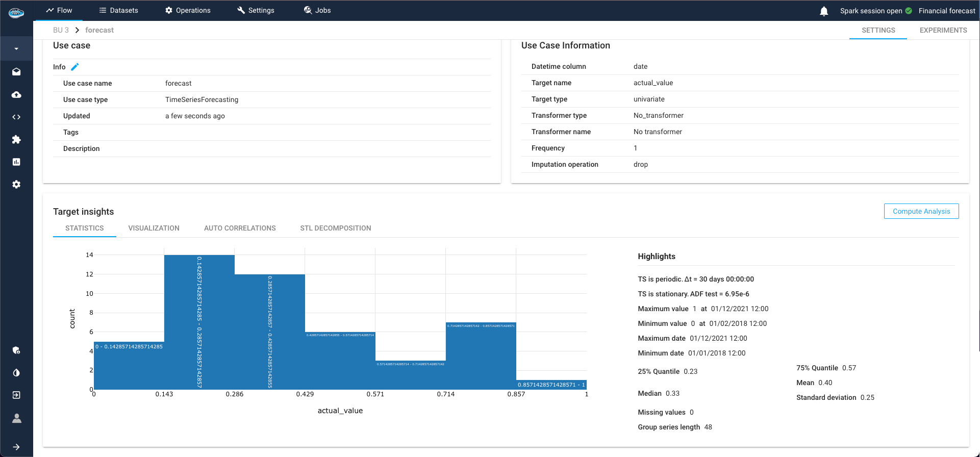Click the bar chart icon in sidebar
Image resolution: width=980 pixels, height=457 pixels.
tap(16, 162)
